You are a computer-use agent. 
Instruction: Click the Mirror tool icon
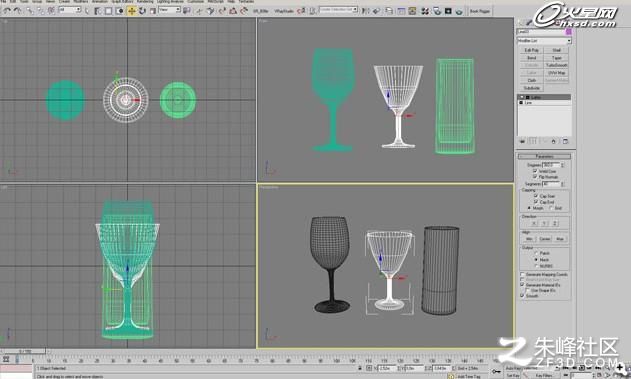[x=365, y=11]
